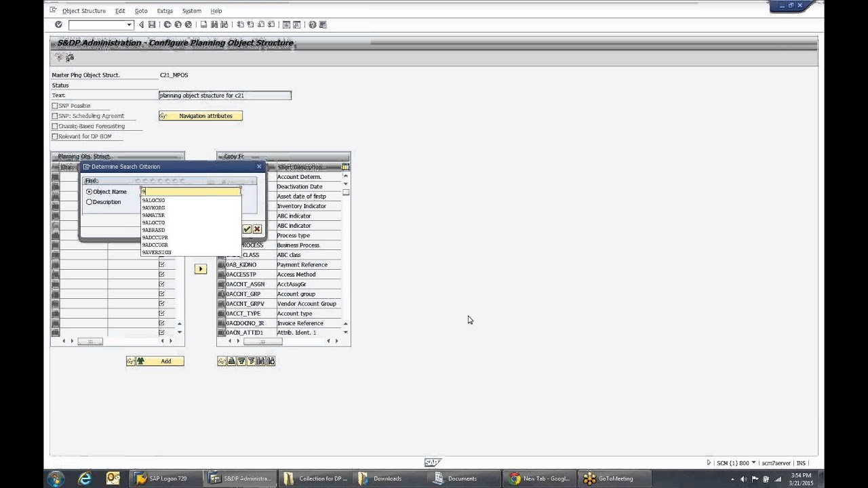Toggle the SNP: Scheduling Agreemt checkbox
Viewport: 868px width, 488px height.
pos(55,116)
